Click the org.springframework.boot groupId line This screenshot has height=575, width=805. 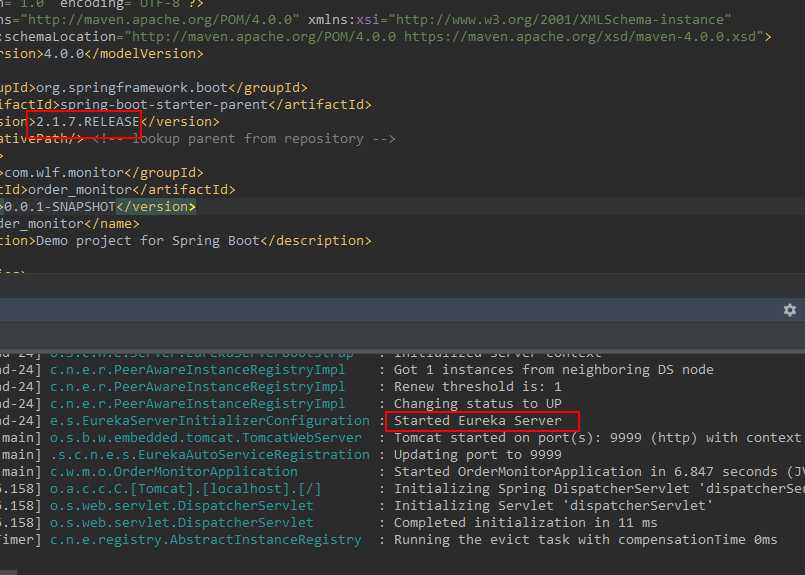(x=154, y=88)
